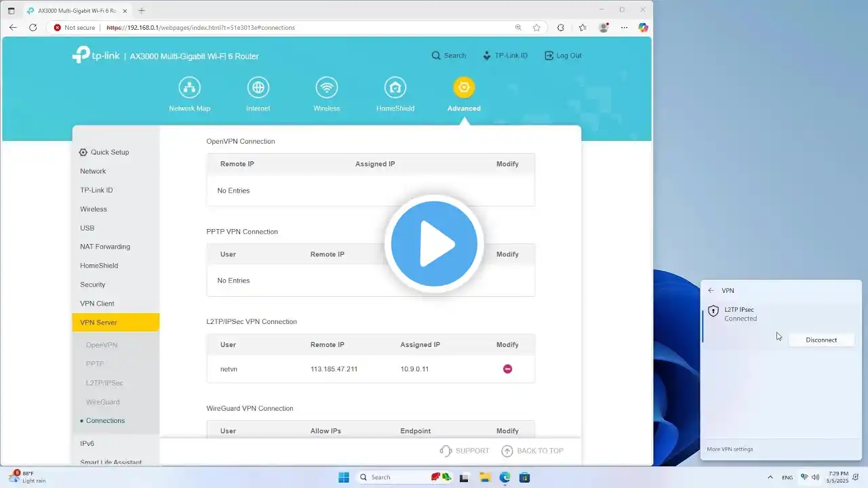Screen dimensions: 868x488
Task: Click the tp-link logo
Action: pos(96,55)
